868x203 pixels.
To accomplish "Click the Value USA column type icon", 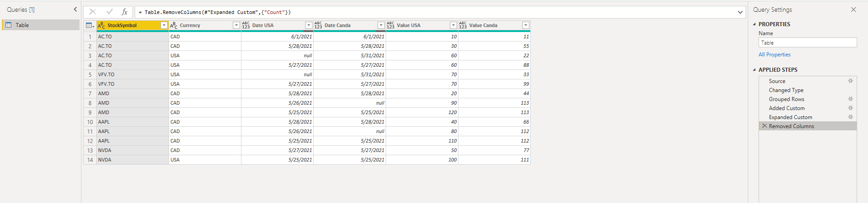I will pos(391,26).
